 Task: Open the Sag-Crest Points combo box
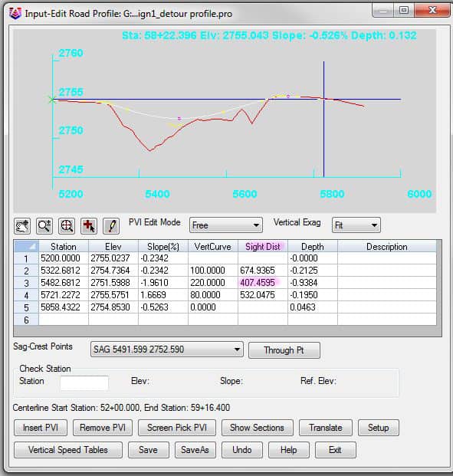(x=166, y=350)
